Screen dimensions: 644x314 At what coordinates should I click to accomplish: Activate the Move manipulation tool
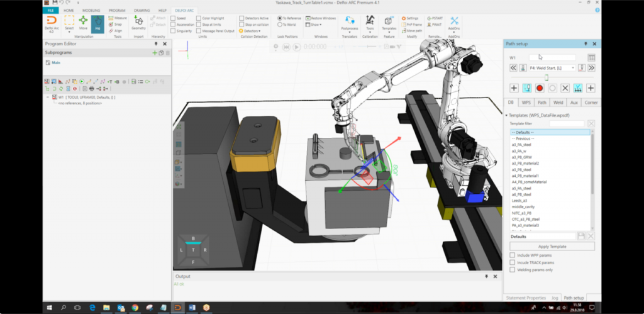[83, 23]
